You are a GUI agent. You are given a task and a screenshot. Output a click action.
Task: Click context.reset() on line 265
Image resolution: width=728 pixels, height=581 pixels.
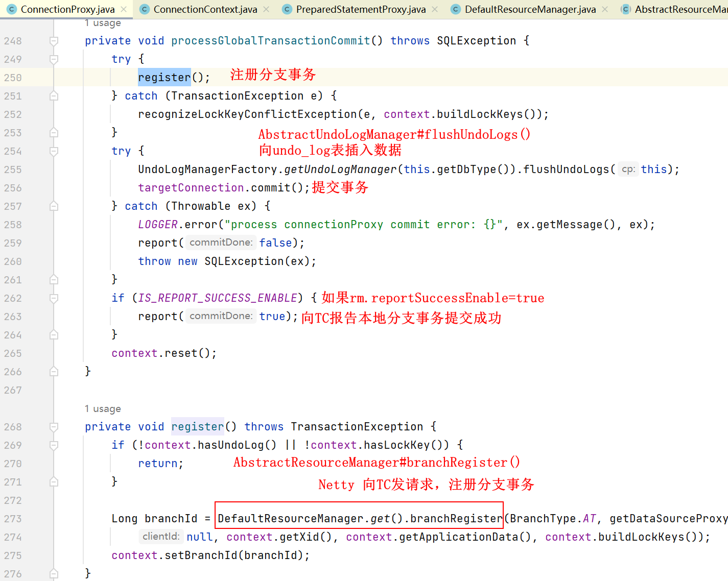pos(164,353)
